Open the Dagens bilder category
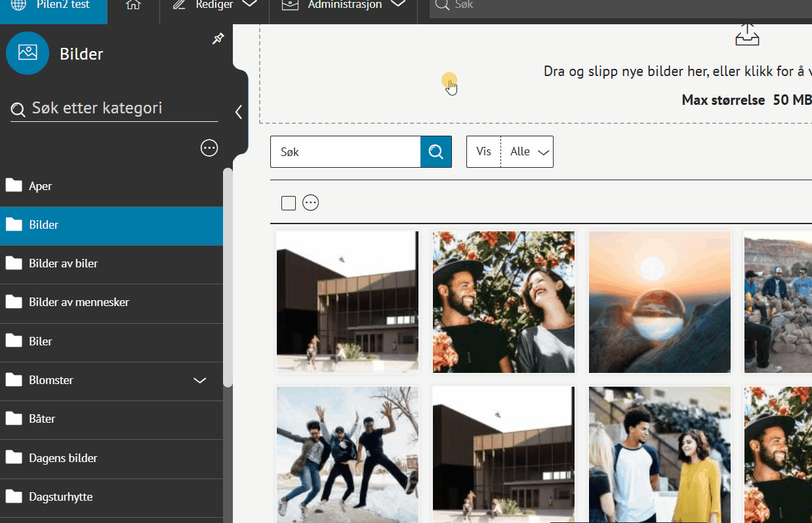 pyautogui.click(x=64, y=458)
